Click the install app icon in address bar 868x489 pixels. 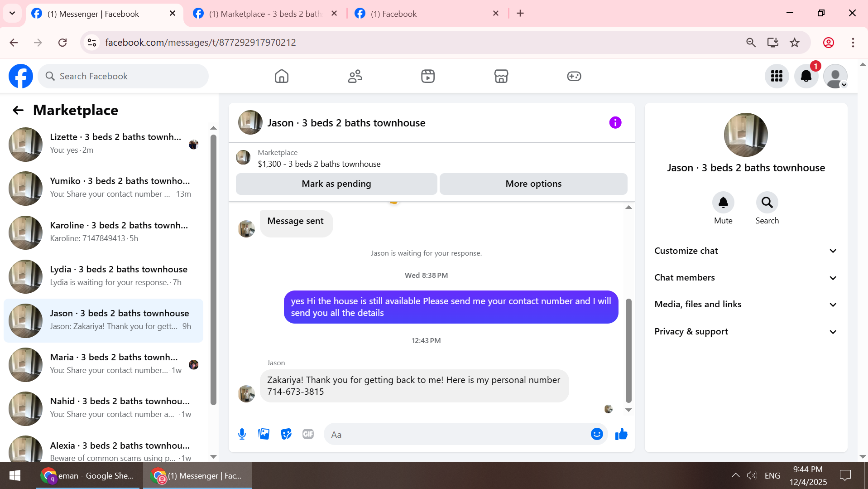pyautogui.click(x=773, y=43)
